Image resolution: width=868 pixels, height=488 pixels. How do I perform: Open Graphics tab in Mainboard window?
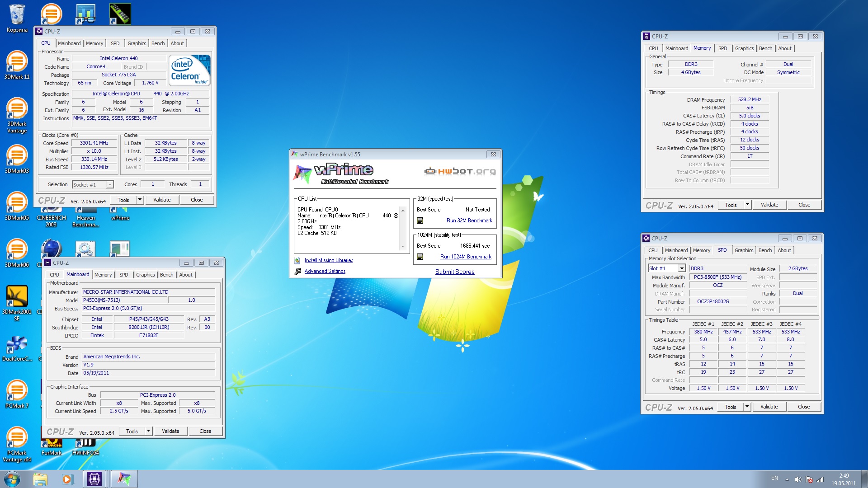[146, 275]
